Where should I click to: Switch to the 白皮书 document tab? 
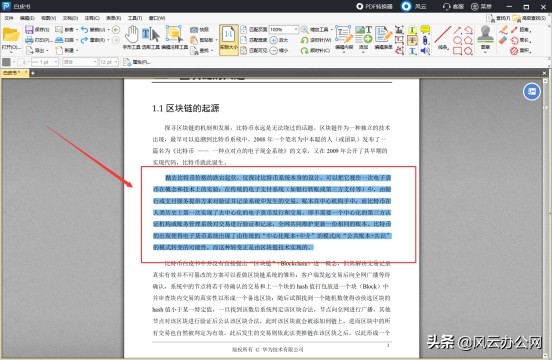(x=14, y=73)
